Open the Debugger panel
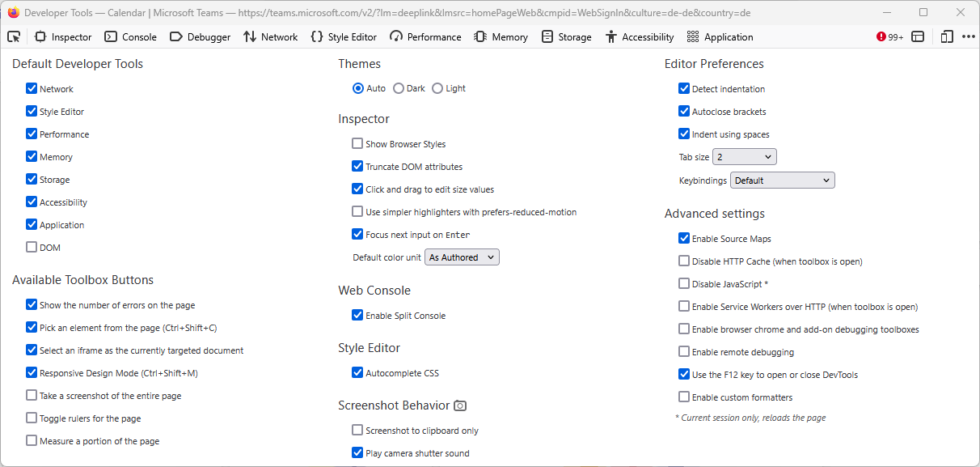The height and width of the screenshot is (467, 980). [200, 36]
